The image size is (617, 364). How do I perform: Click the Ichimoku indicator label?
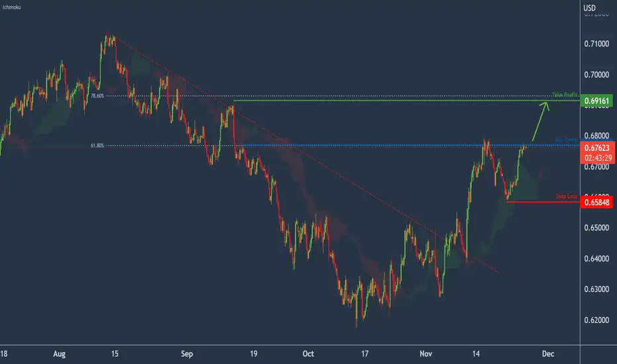coord(11,7)
